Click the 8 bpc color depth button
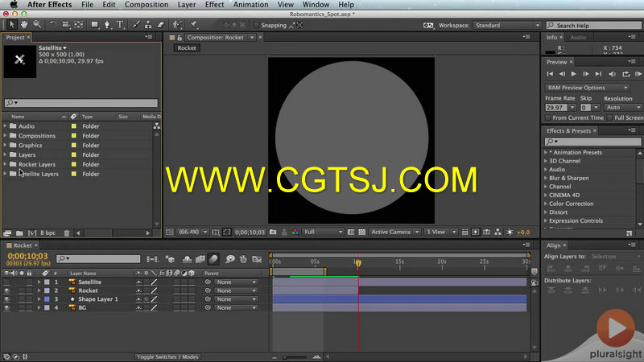This screenshot has height=362, width=644. [x=47, y=233]
